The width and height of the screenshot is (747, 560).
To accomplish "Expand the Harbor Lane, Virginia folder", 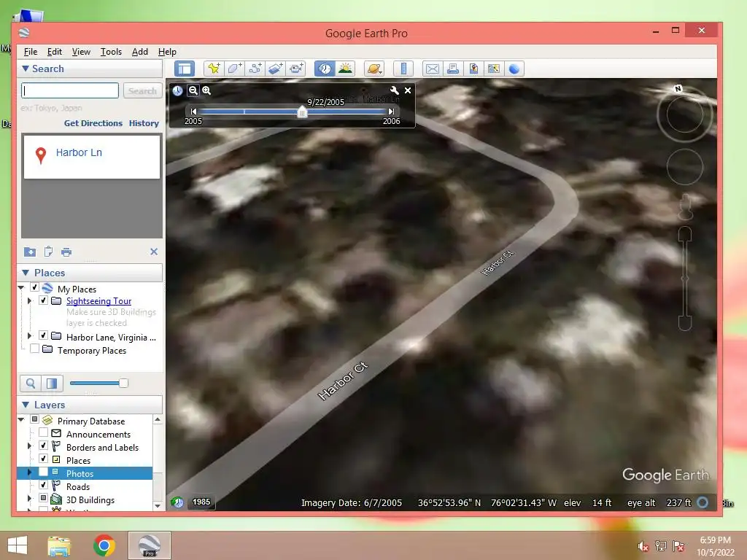I will tap(29, 335).
